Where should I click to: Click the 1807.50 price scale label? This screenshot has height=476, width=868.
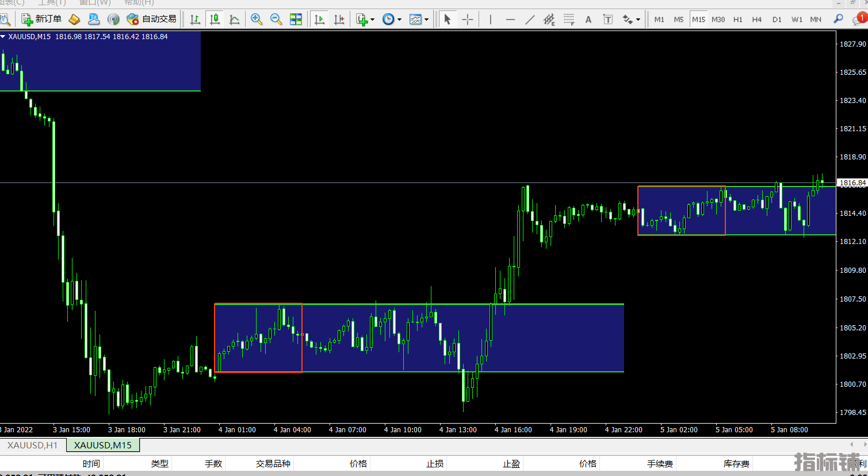[x=853, y=299]
